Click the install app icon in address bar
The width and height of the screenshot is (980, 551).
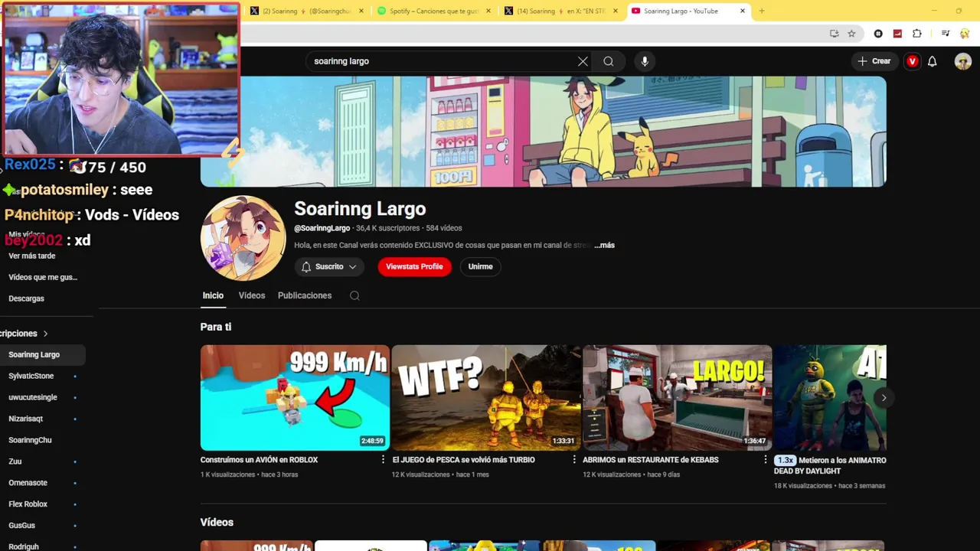835,34
